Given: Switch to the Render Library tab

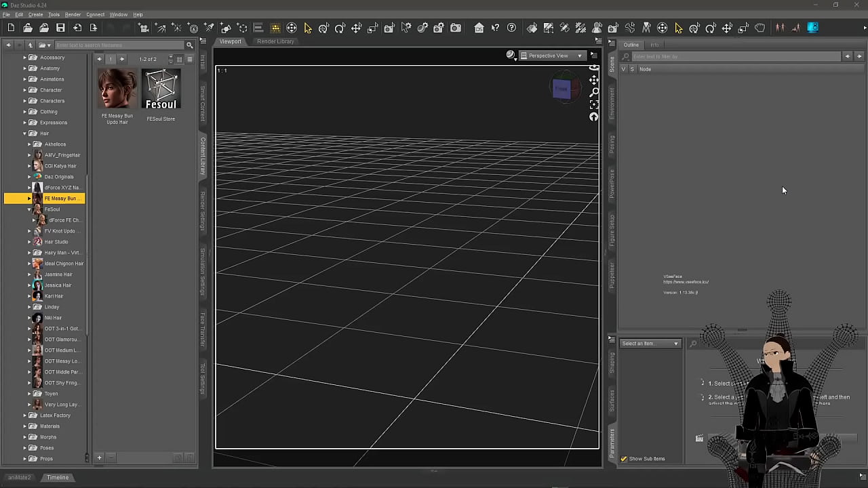Looking at the screenshot, I should click(275, 41).
